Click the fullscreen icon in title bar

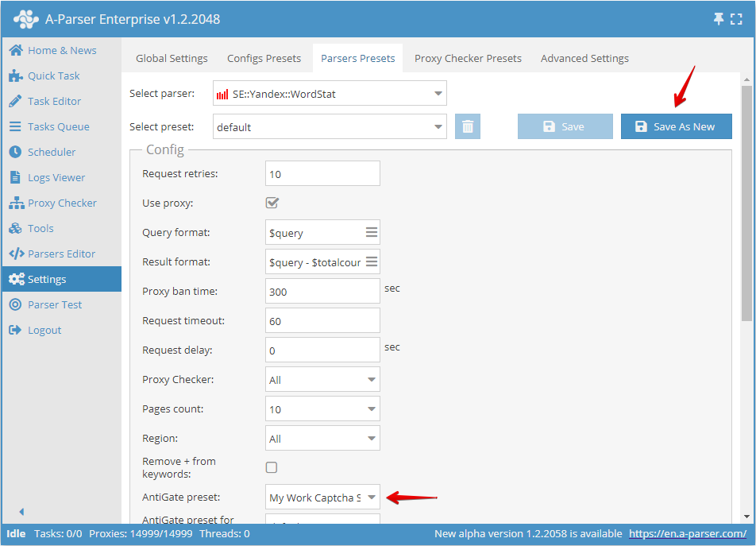click(736, 18)
